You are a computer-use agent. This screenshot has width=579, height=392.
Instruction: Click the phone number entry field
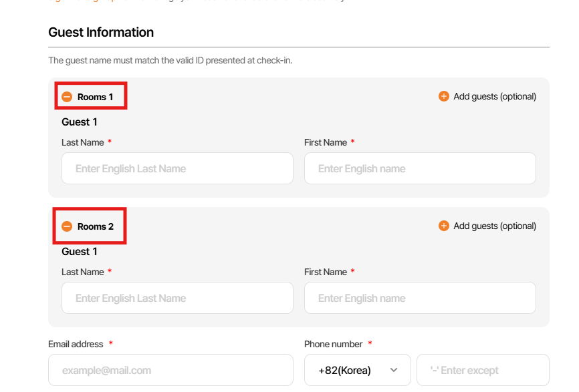pos(483,370)
